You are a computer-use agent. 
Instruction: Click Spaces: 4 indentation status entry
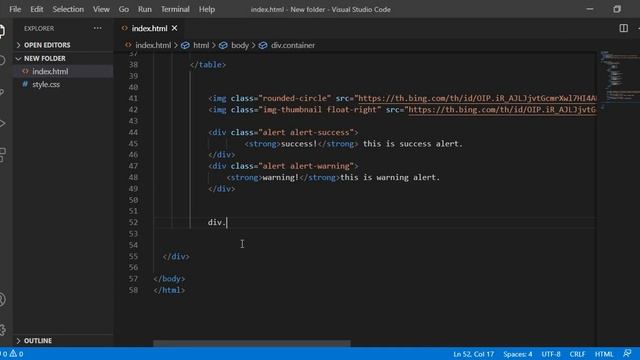pos(518,354)
